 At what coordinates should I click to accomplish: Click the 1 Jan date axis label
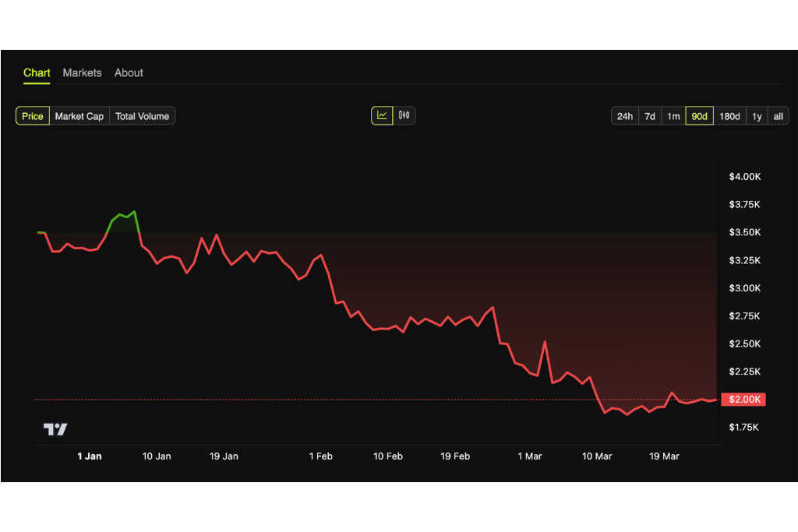[90, 456]
